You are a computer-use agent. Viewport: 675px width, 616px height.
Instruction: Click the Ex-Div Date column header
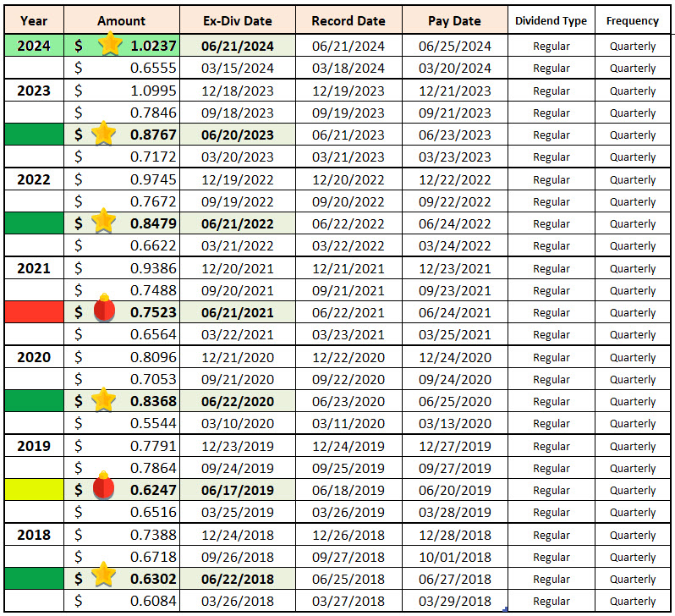[238, 20]
